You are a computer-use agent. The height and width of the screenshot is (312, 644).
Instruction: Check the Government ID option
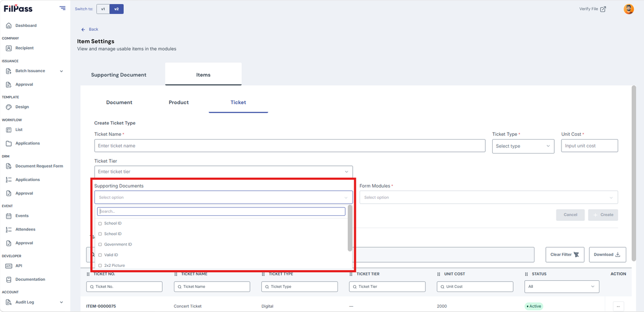tap(100, 244)
